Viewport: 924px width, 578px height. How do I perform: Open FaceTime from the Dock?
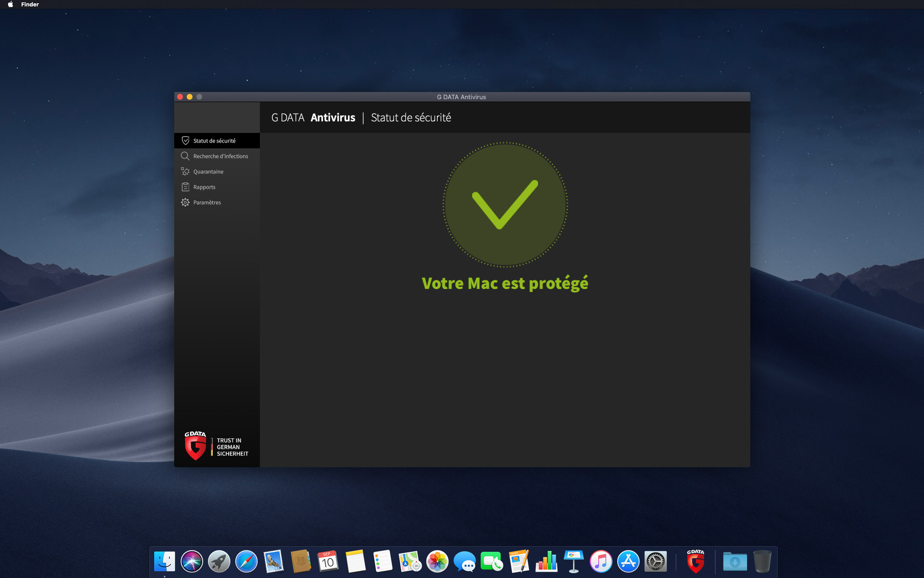[492, 562]
